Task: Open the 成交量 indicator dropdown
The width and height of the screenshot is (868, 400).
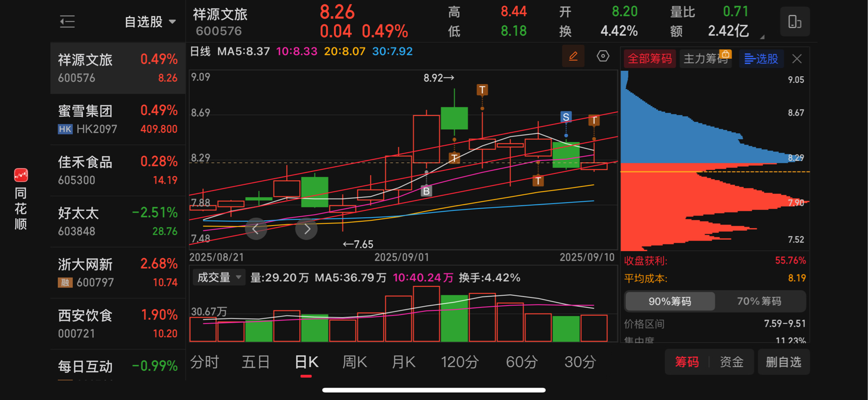Action: [219, 278]
